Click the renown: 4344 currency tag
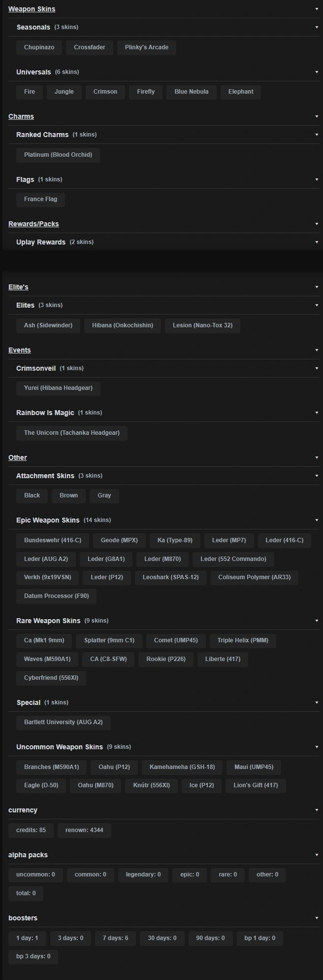The height and width of the screenshot is (980, 323). (x=84, y=830)
